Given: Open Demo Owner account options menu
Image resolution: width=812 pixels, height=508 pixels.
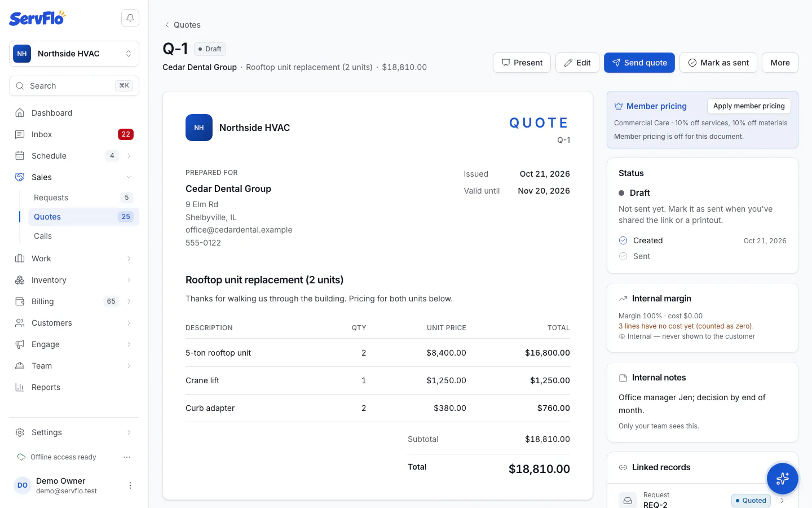Looking at the screenshot, I should (x=130, y=485).
